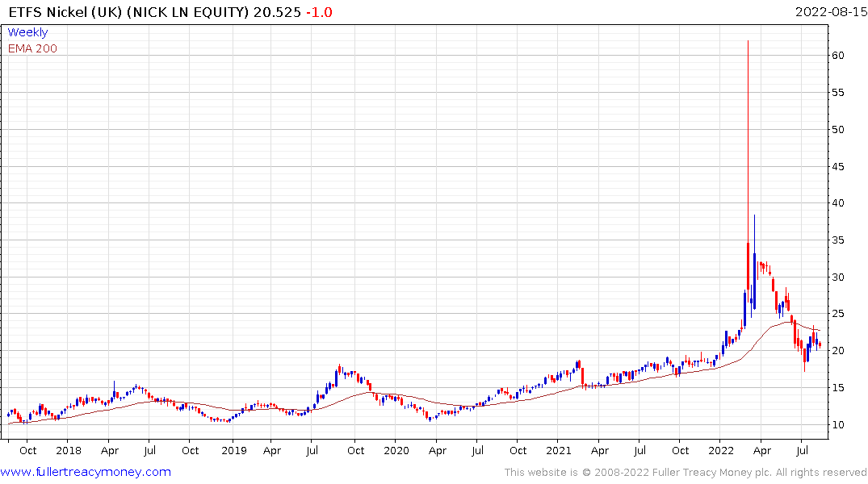Click the March 2022 spike candle peak
The height and width of the screenshot is (484, 868).
coord(748,41)
